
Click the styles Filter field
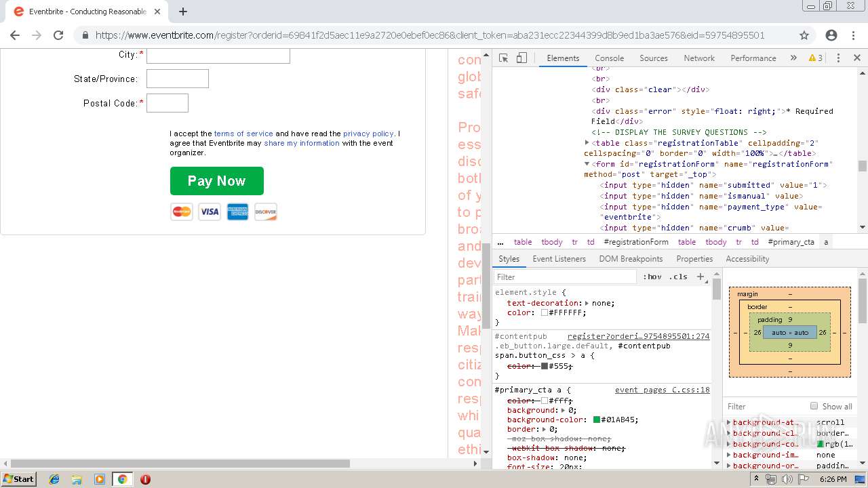[564, 277]
